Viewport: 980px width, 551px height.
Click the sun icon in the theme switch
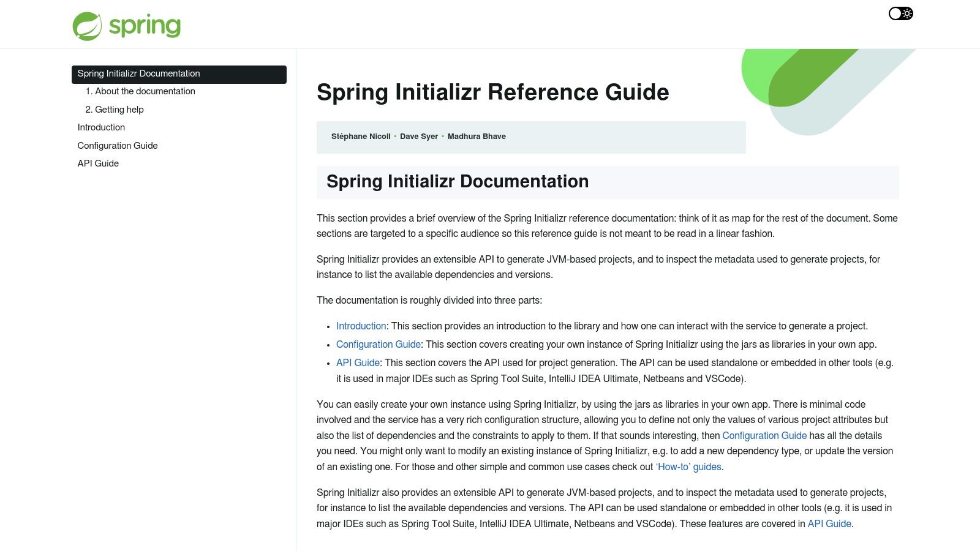[x=907, y=13]
